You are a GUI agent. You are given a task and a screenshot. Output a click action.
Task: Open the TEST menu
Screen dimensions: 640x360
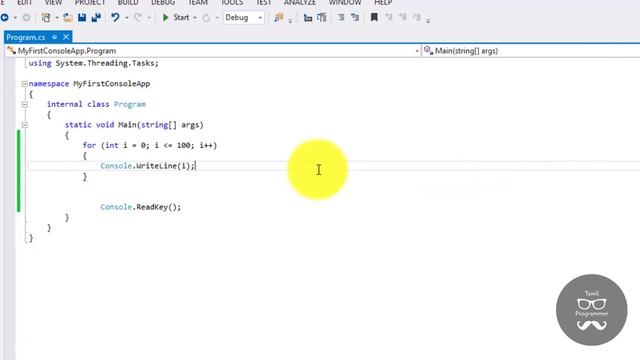point(264,2)
